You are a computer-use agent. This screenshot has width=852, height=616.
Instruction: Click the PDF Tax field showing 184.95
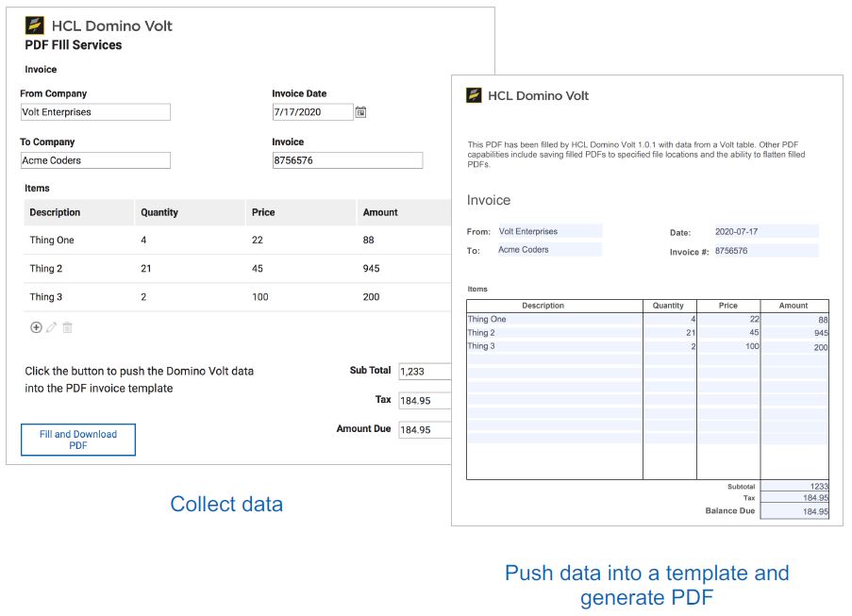pos(795,497)
